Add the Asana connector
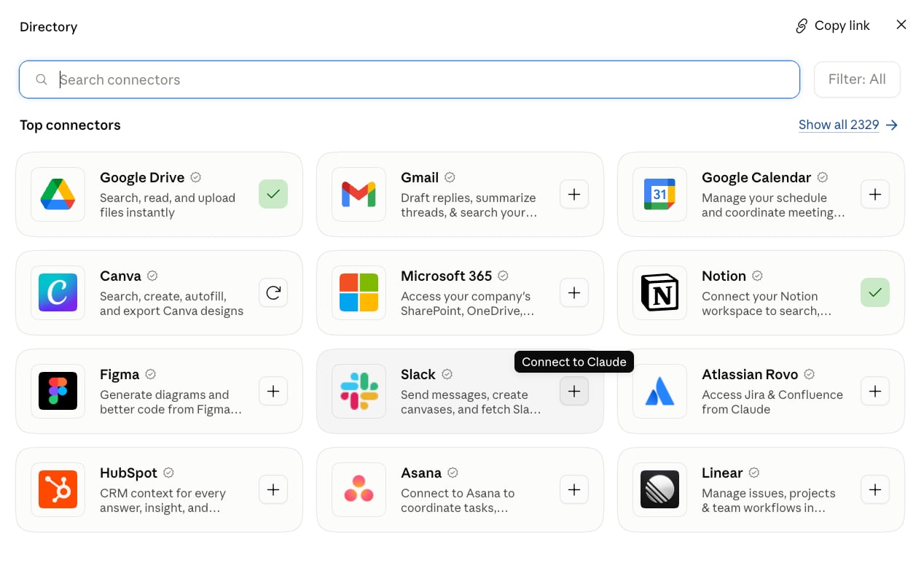This screenshot has width=924, height=563. pyautogui.click(x=574, y=489)
